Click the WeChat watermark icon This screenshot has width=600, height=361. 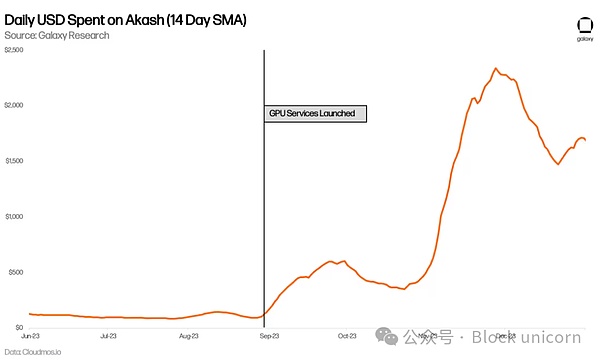[386, 336]
